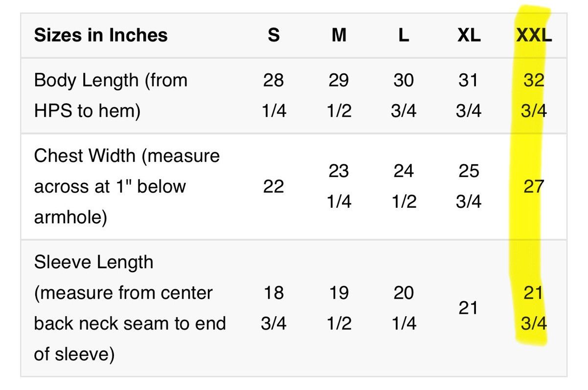Screen dimensions: 588x390
Task: Click Chest Width value 24 1/2 for L
Action: pyautogui.click(x=404, y=186)
